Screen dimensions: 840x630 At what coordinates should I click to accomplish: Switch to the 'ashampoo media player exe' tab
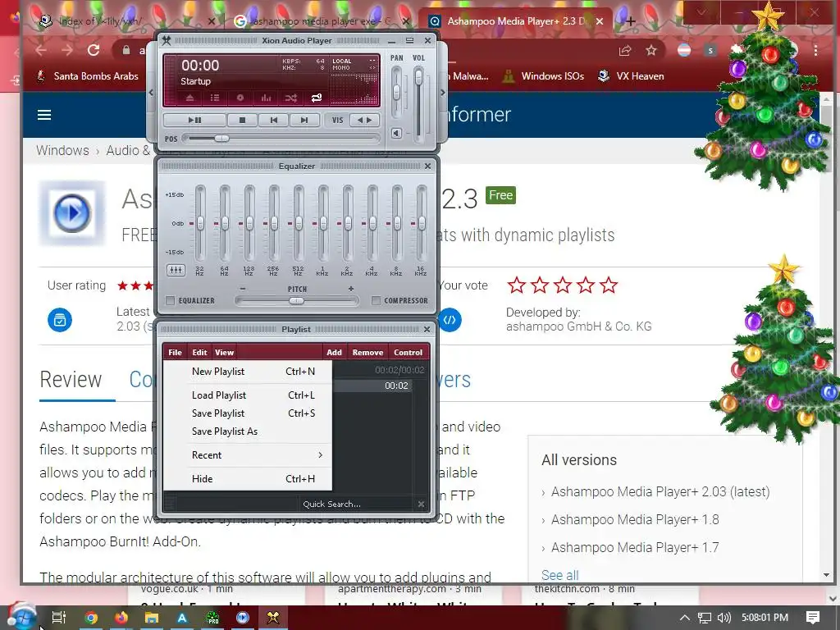pos(323,21)
